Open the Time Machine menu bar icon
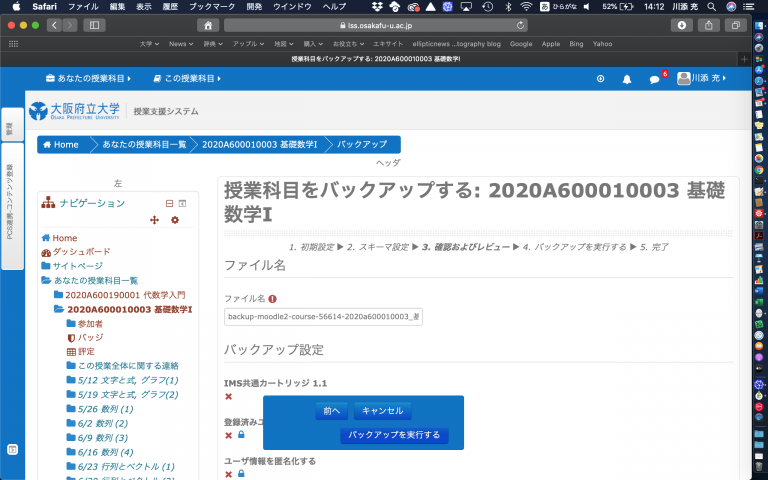The width and height of the screenshot is (768, 480). point(487,7)
